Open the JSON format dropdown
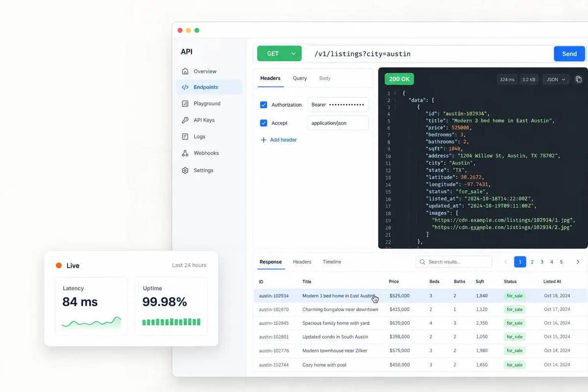588x392 pixels. coord(556,79)
